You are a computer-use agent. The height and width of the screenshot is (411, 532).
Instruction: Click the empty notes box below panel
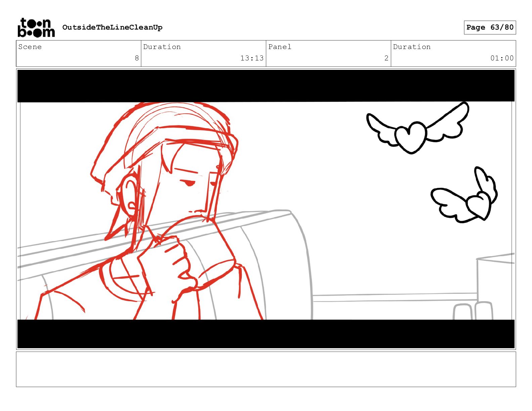pyautogui.click(x=266, y=369)
